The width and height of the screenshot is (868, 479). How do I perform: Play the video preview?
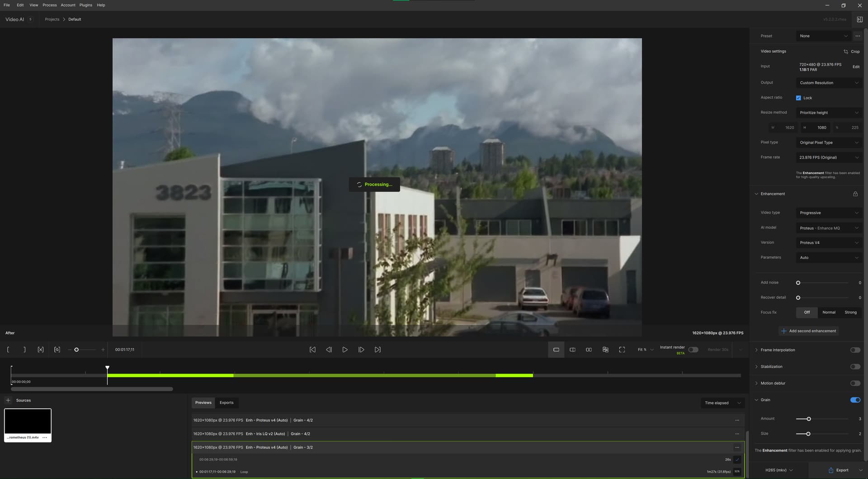[x=345, y=350]
